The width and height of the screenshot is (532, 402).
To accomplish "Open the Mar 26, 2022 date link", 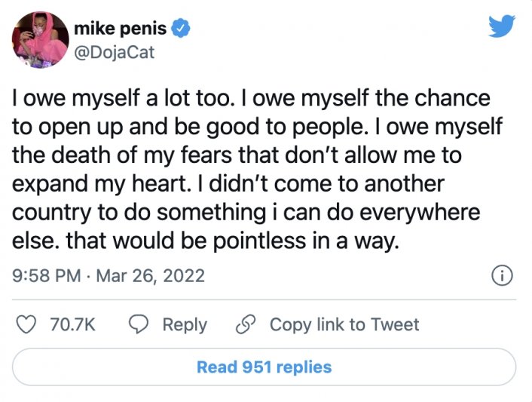I will pyautogui.click(x=149, y=276).
